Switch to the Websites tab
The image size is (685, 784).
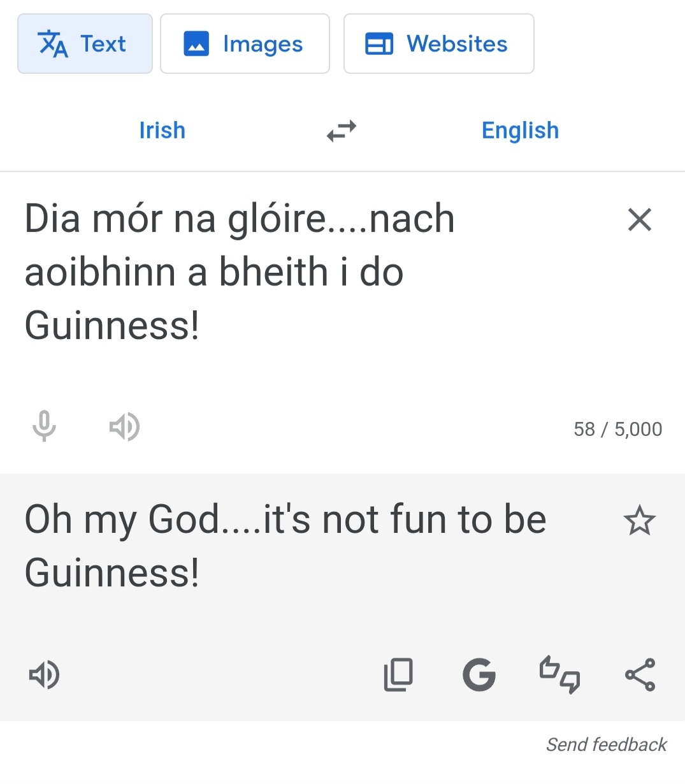coord(438,44)
